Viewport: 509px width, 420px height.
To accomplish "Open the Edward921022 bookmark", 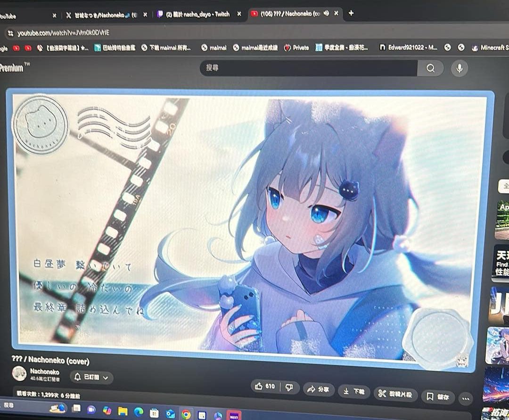I will click(x=408, y=48).
